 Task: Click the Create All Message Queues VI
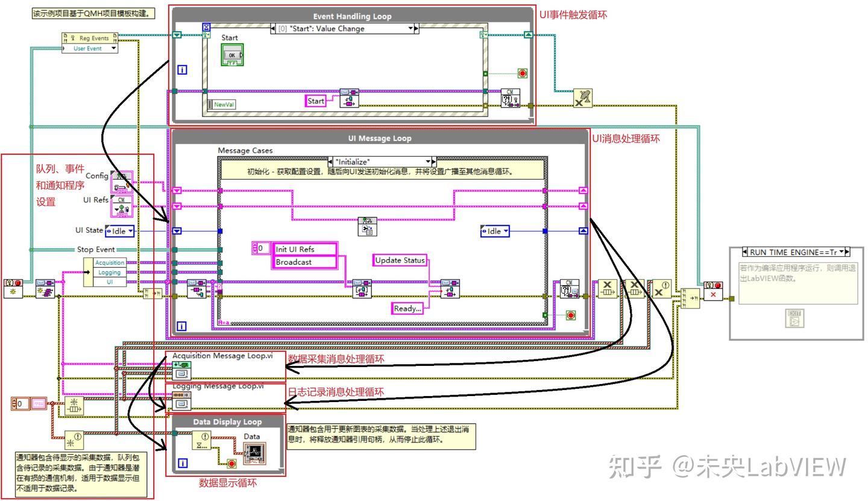45,289
